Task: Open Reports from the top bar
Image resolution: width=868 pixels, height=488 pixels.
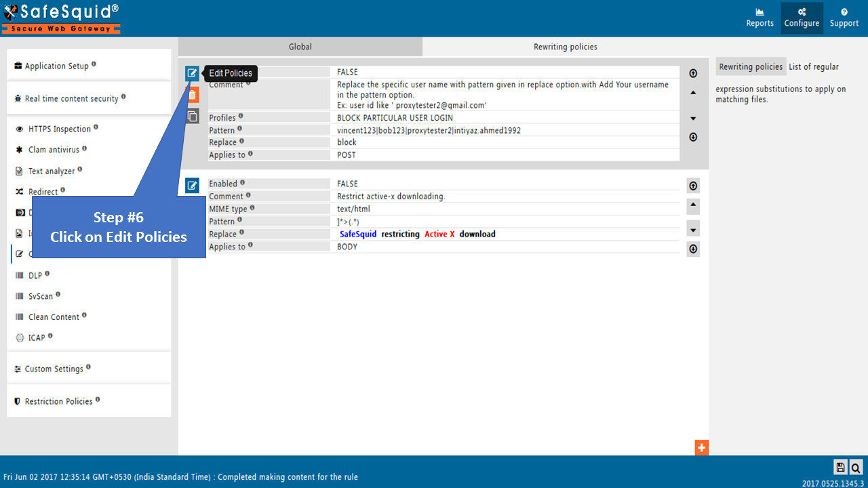Action: pyautogui.click(x=759, y=18)
